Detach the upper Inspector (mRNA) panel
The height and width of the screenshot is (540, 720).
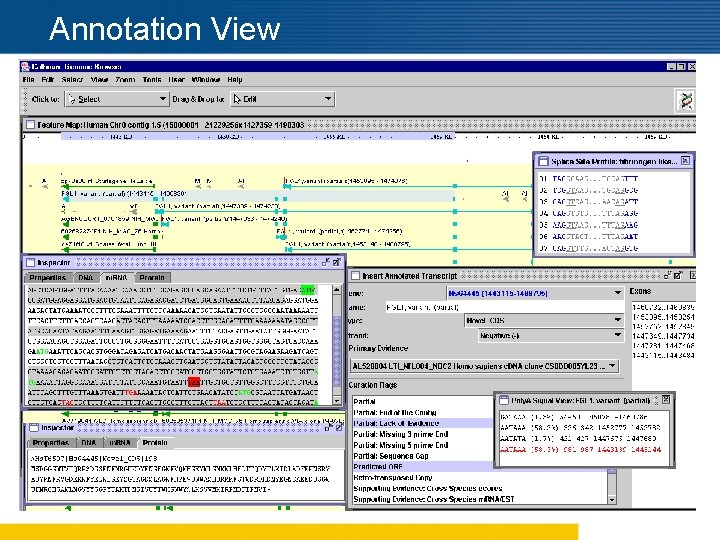(x=326, y=262)
